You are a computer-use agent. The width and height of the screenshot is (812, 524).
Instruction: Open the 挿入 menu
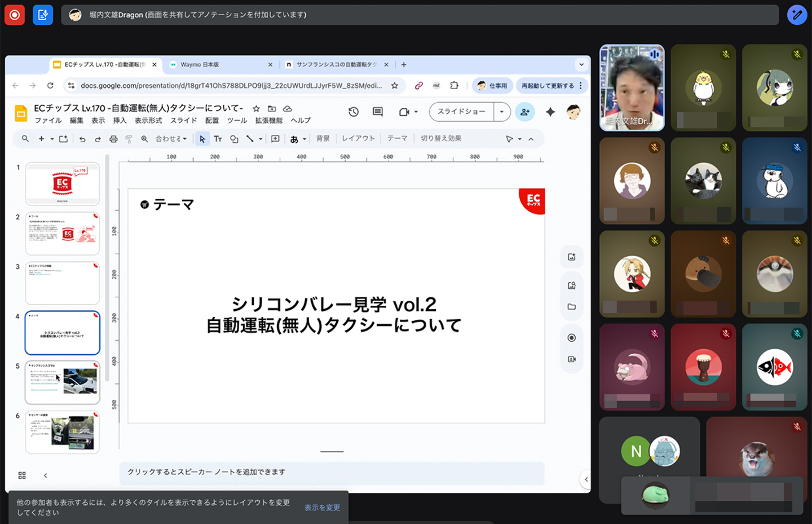click(120, 120)
